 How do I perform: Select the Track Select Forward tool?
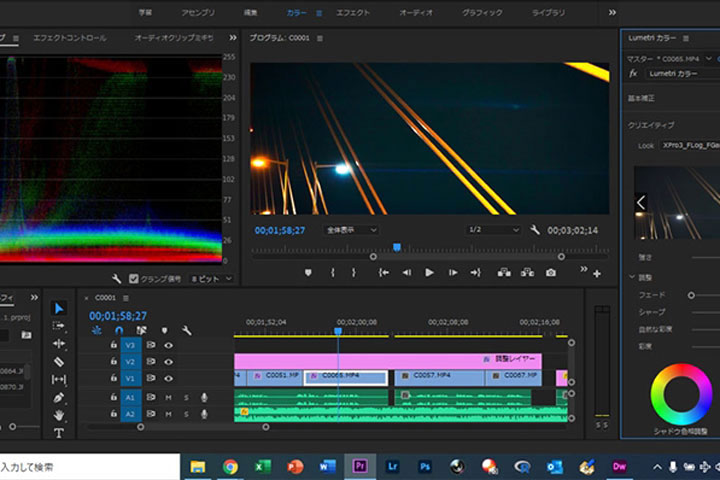58,326
